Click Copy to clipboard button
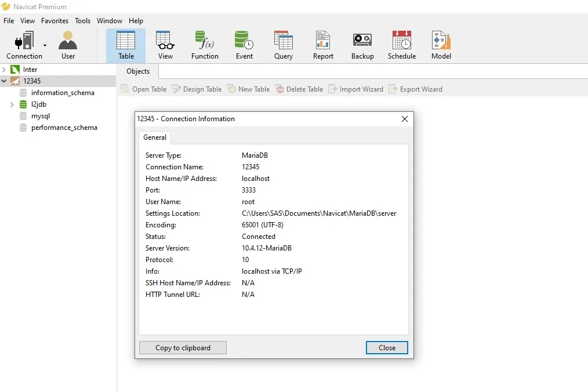Viewport: 588px width, 392px height. pyautogui.click(x=183, y=348)
